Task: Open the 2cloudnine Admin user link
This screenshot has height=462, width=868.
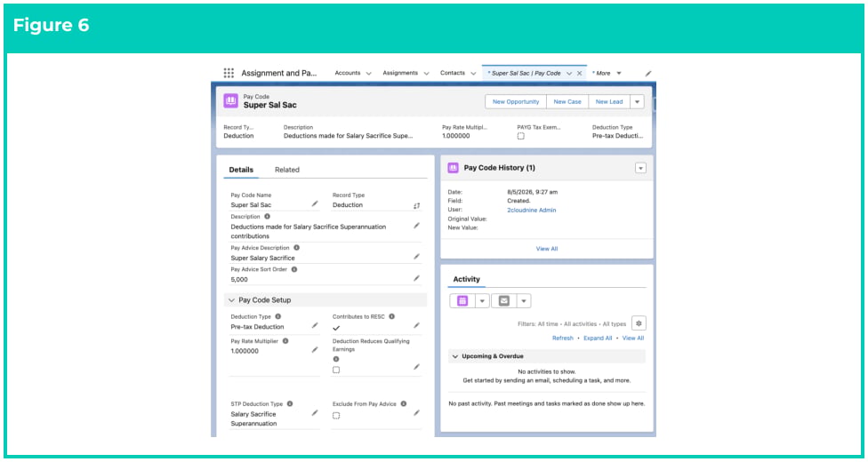Action: (x=532, y=210)
